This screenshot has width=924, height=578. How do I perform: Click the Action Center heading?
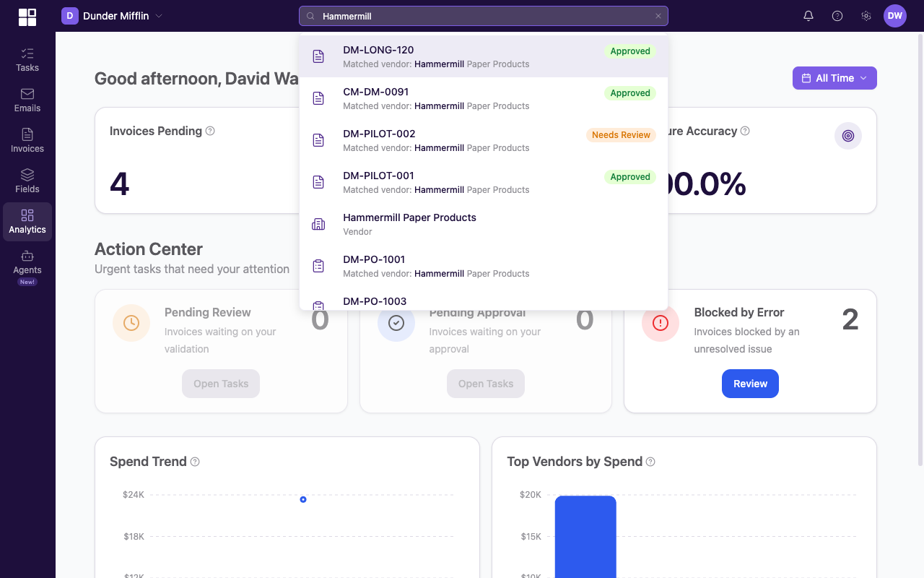coord(149,249)
